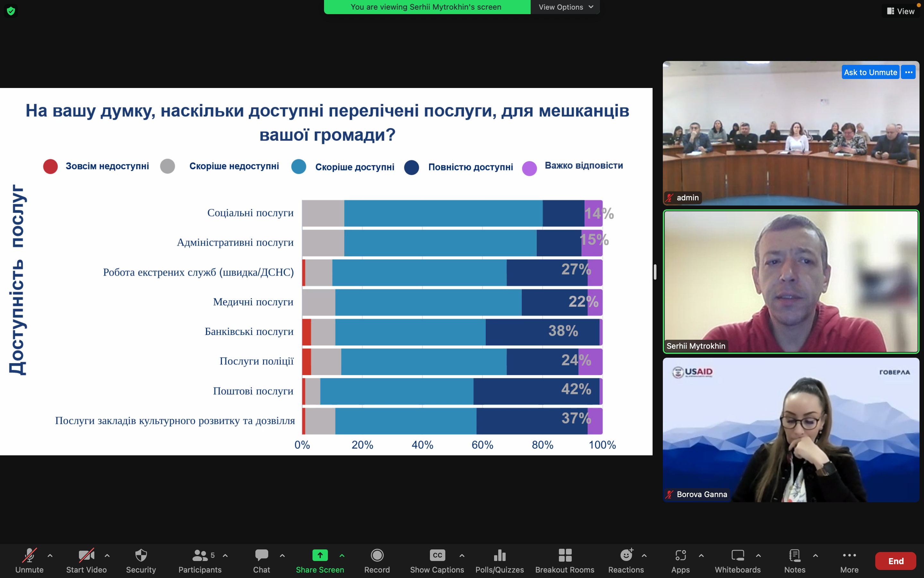Expand Share Screen options arrow
Screen dimensions: 924x578
pyautogui.click(x=342, y=556)
